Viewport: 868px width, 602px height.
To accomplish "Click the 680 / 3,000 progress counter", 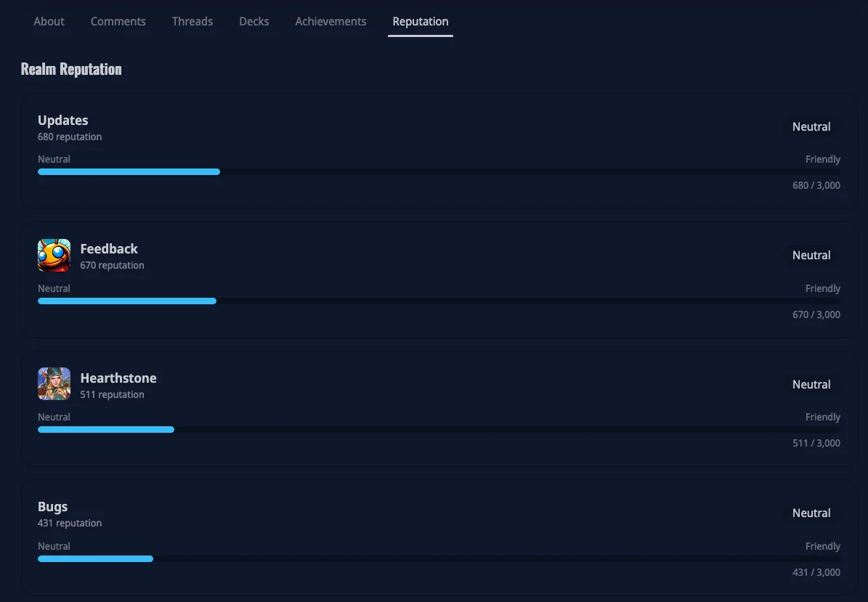I will click(816, 186).
